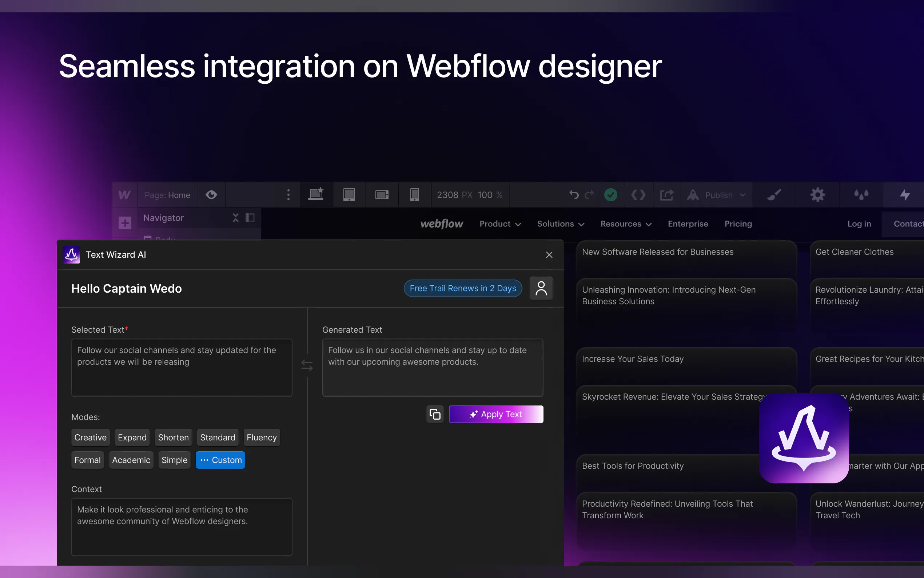Open the Publish dropdown
This screenshot has height=578, width=924.
[717, 195]
